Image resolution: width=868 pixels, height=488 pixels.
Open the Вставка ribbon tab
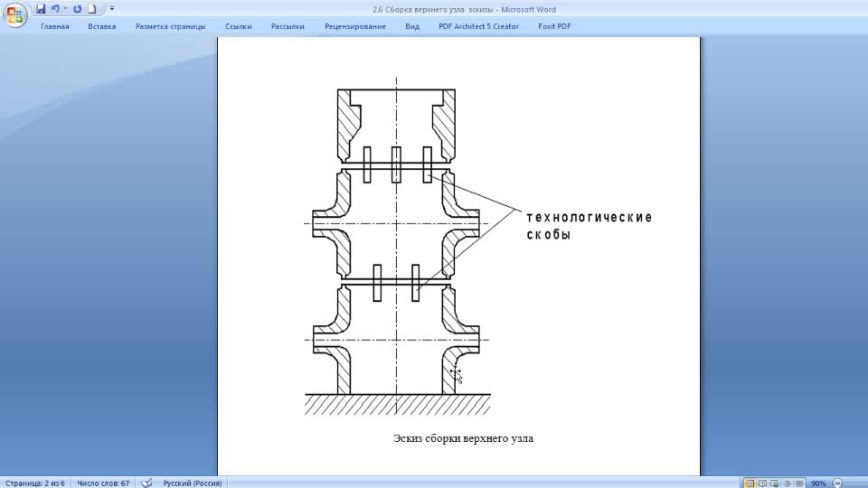coord(102,26)
